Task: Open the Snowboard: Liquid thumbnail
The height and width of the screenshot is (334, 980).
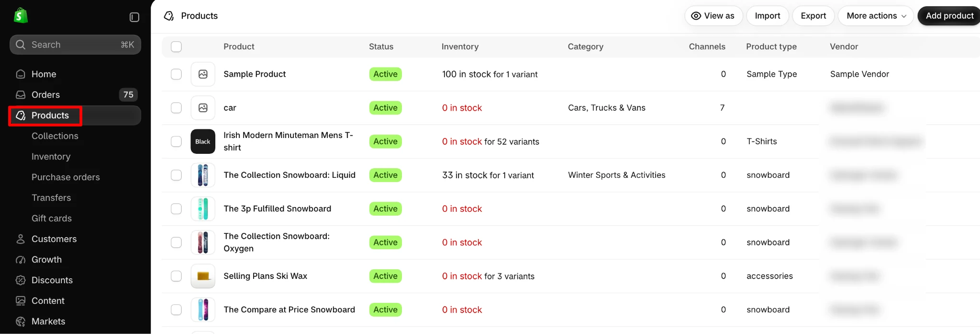Action: [x=203, y=175]
